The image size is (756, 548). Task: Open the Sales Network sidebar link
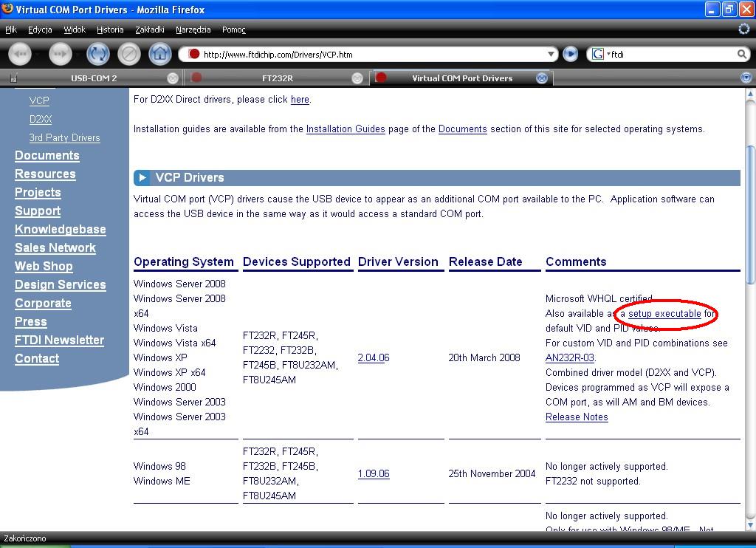[55, 247]
